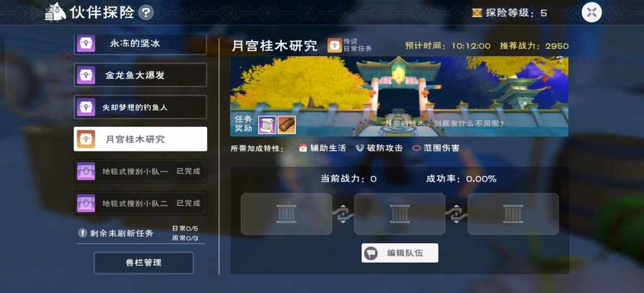Image resolution: width=644 pixels, height=293 pixels.
Task: Tap the scroll reward icon
Action: [267, 124]
